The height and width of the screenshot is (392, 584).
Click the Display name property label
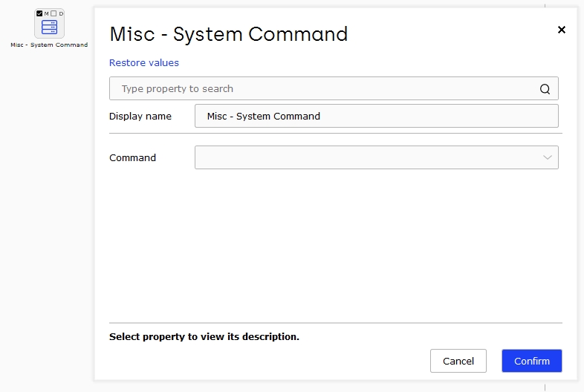140,117
